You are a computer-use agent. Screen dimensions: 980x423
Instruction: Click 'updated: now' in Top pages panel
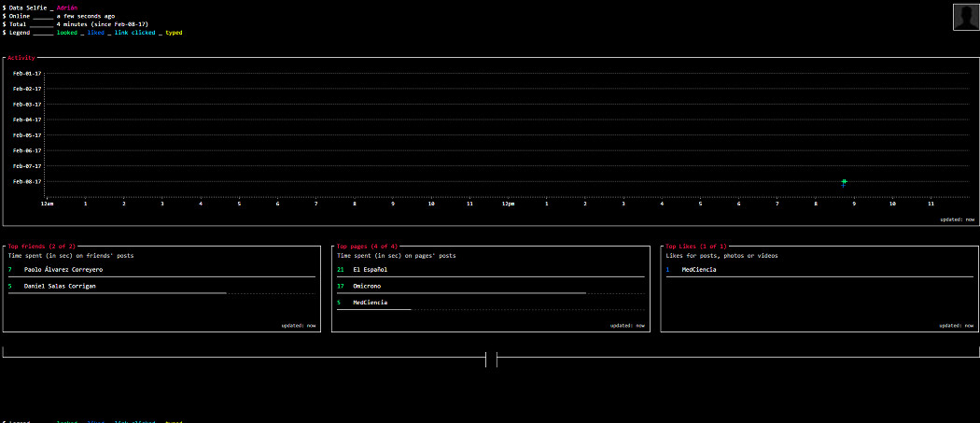click(627, 325)
